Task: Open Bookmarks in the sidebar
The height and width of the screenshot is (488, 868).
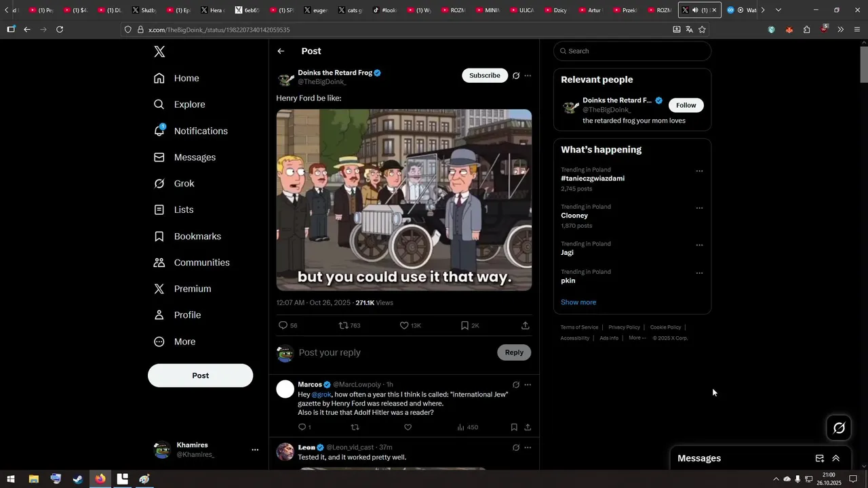Action: (187, 237)
